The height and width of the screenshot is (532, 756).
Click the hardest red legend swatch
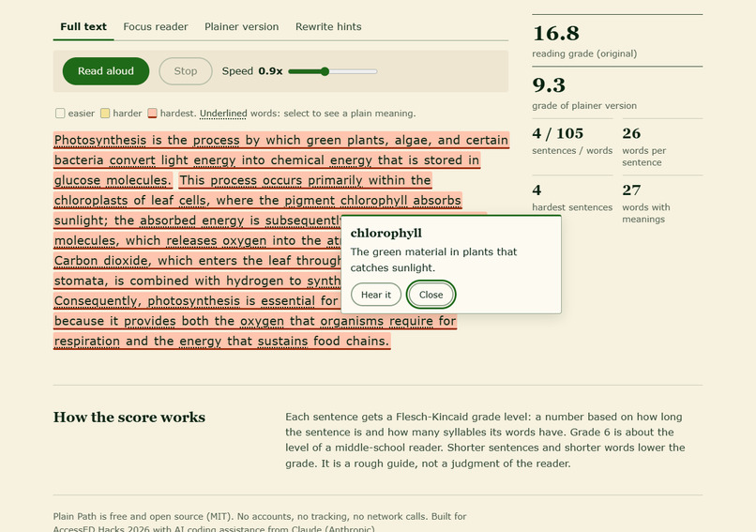coord(152,114)
